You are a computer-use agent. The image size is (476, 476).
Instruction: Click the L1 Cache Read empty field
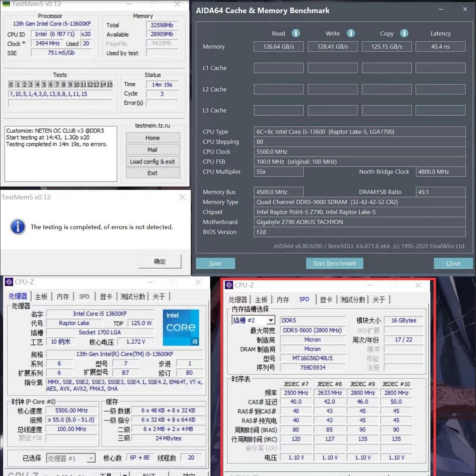(x=279, y=68)
